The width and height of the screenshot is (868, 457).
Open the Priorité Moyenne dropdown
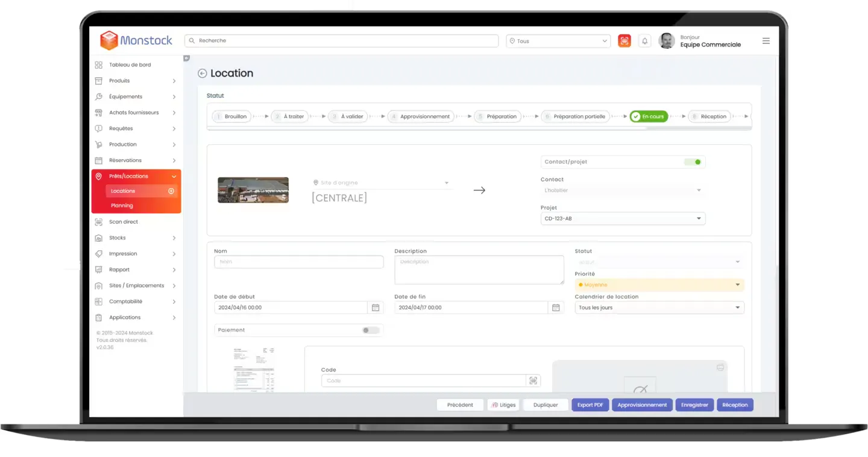[659, 285]
